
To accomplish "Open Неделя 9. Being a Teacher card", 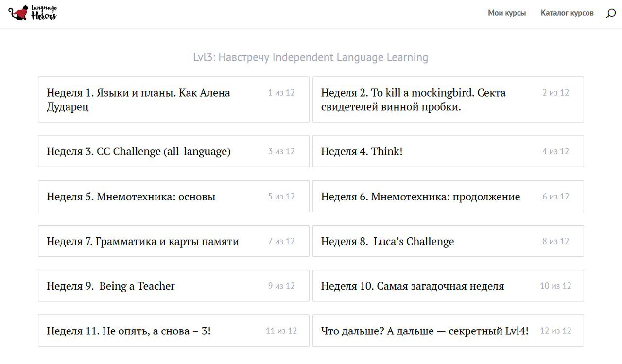I will [173, 286].
